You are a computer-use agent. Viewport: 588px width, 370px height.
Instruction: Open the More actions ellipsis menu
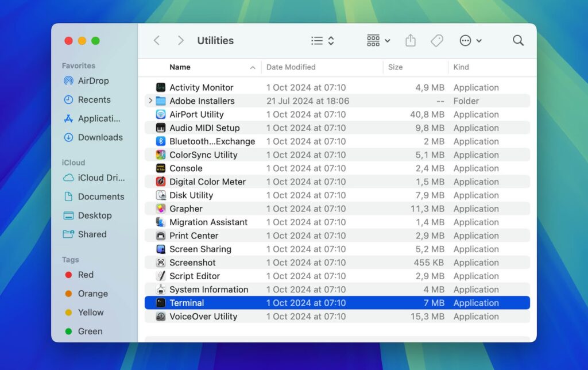(471, 41)
